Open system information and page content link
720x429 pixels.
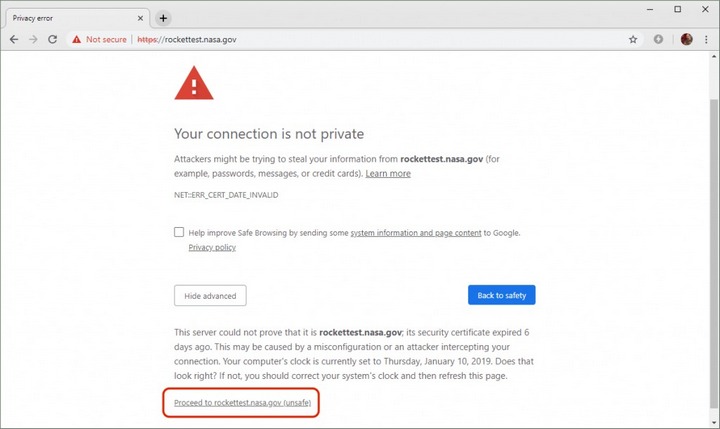(x=416, y=233)
